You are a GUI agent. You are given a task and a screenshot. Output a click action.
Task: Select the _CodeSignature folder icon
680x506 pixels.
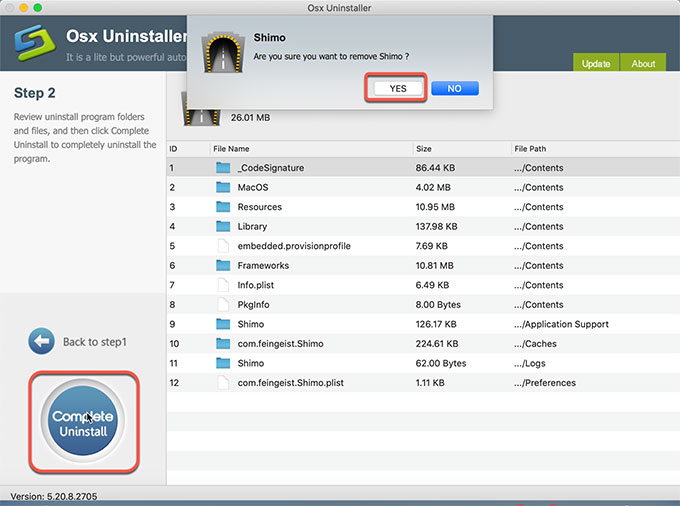click(223, 168)
